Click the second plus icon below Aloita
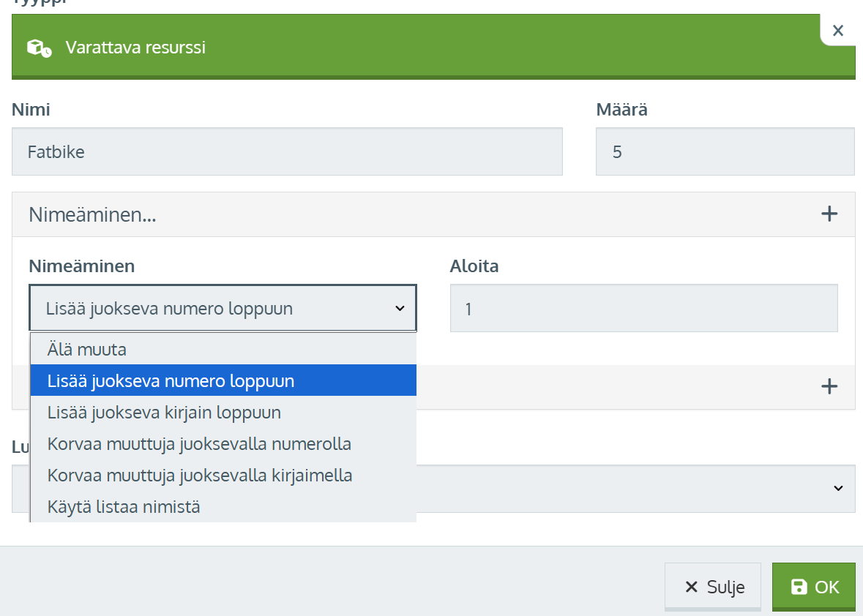This screenshot has height=616, width=863. coord(829,386)
